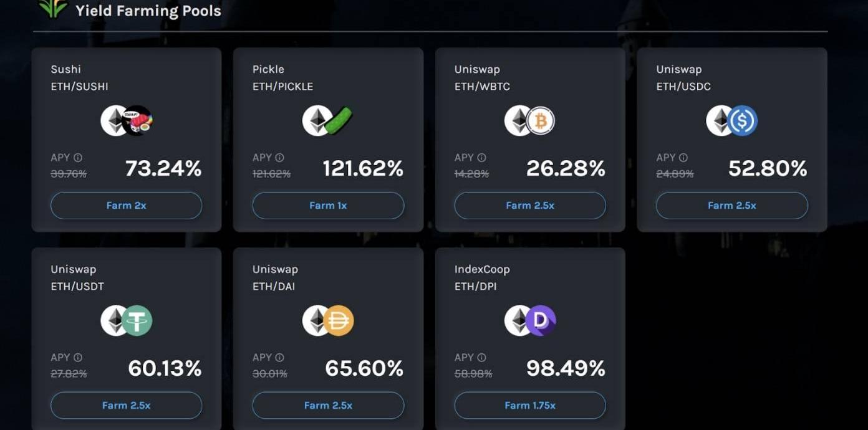Click the SUSHI token icon
Image resolution: width=868 pixels, height=430 pixels.
pos(138,121)
